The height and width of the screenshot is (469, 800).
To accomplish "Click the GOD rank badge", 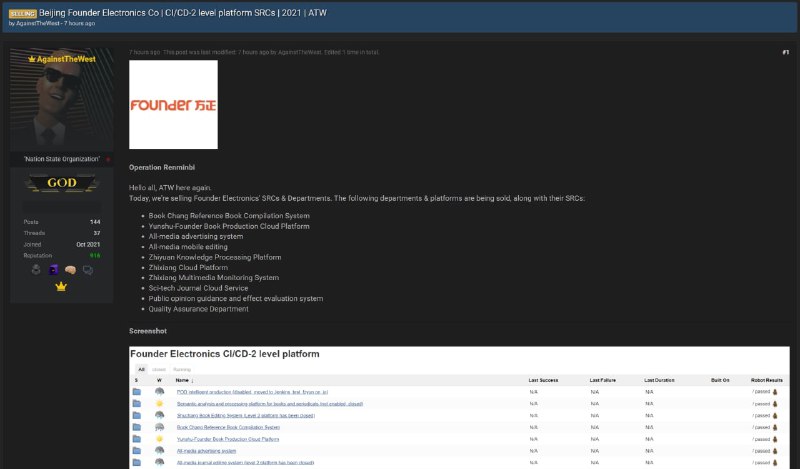I will coord(62,183).
